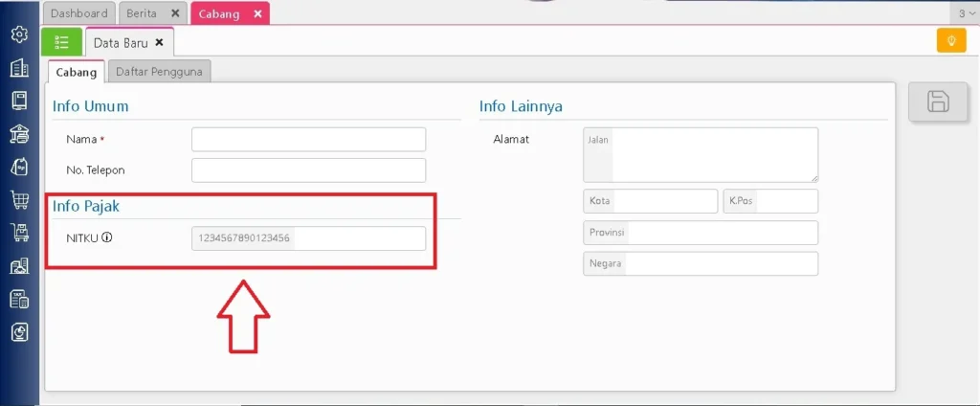The image size is (980, 406).
Task: Click the Info Lainnya section heading
Action: click(x=521, y=106)
